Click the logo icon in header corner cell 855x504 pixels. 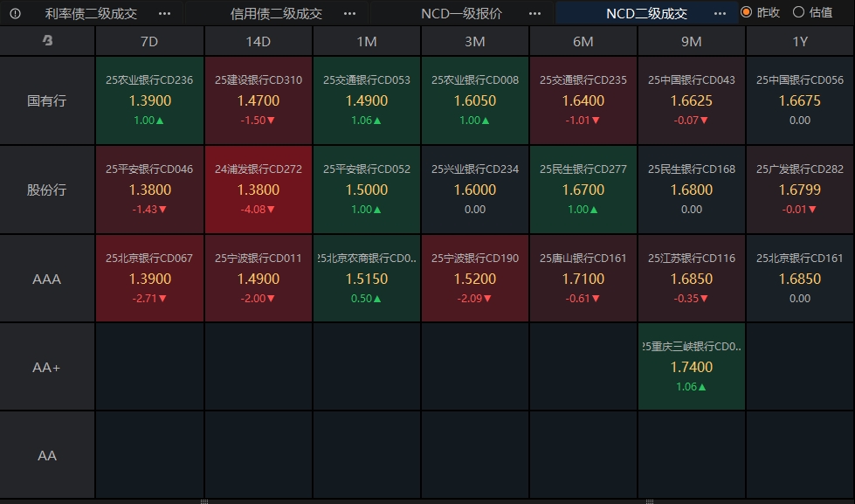[x=47, y=40]
